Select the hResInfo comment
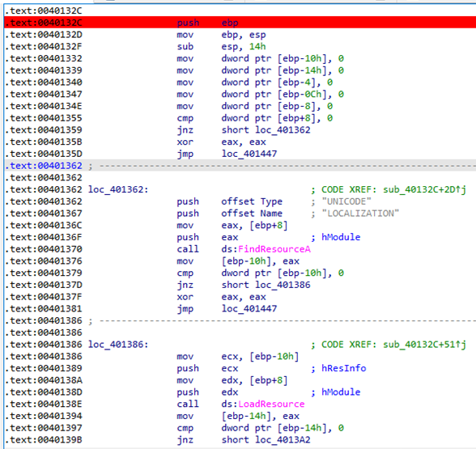The width and height of the screenshot is (476, 449). click(343, 368)
